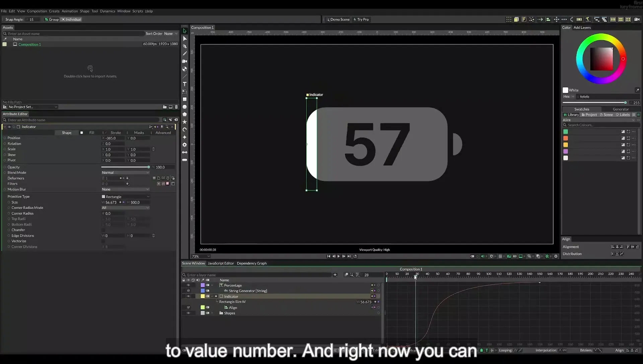Screen dimensions: 643x364
Task: Click the Demo Scene button
Action: [338, 19]
